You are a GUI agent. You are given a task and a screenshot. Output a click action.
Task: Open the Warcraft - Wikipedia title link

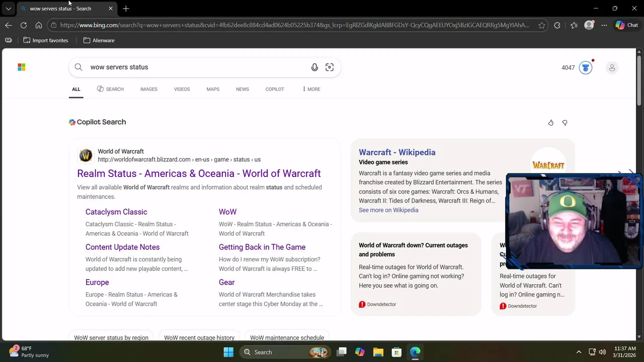[x=397, y=152]
